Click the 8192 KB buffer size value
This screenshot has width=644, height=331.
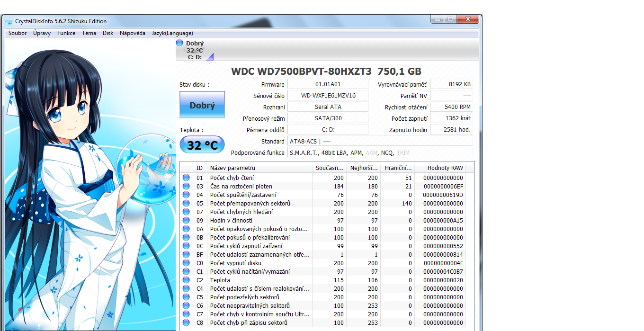tap(451, 84)
